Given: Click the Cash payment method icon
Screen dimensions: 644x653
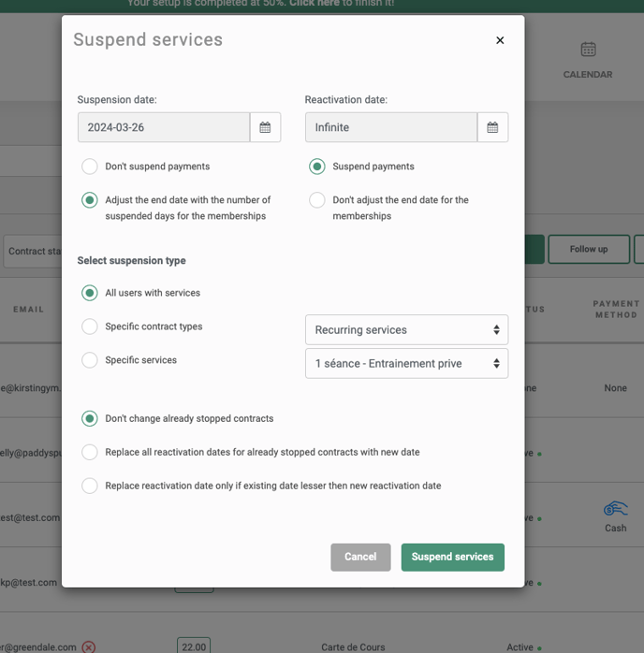Looking at the screenshot, I should 615,509.
